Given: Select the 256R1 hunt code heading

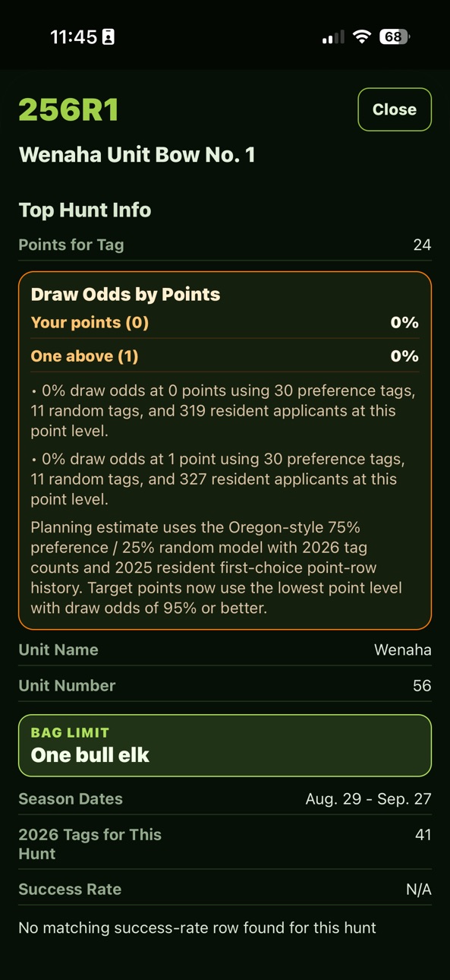Looking at the screenshot, I should click(x=69, y=110).
